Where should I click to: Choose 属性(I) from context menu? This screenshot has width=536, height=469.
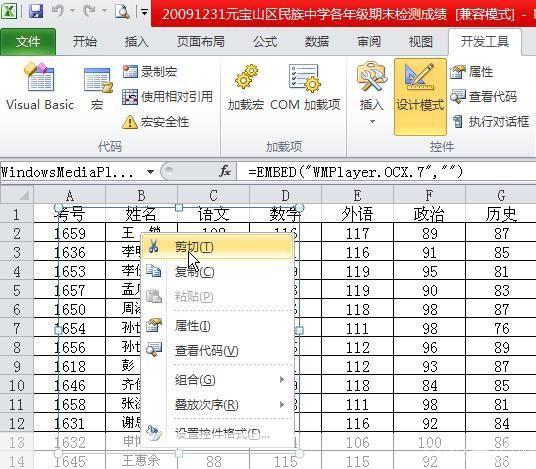click(217, 326)
